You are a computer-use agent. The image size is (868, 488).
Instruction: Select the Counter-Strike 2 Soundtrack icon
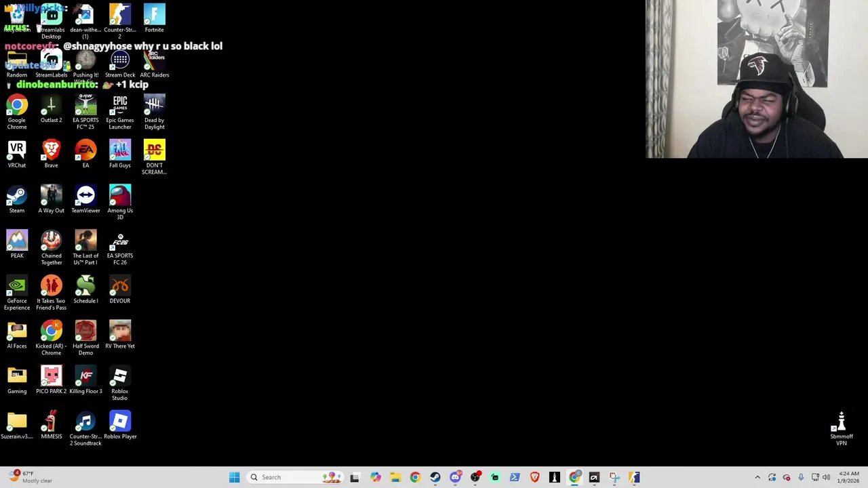pyautogui.click(x=85, y=428)
